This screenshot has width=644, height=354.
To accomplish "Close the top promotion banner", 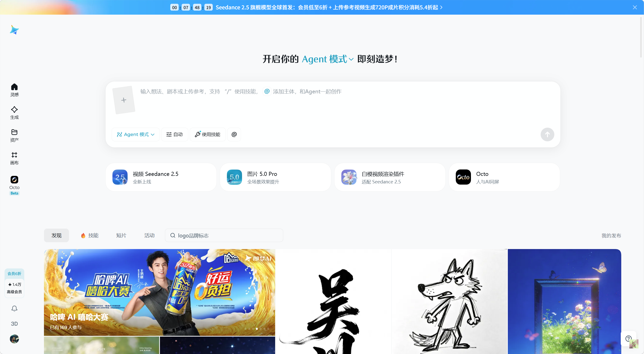I will [635, 7].
